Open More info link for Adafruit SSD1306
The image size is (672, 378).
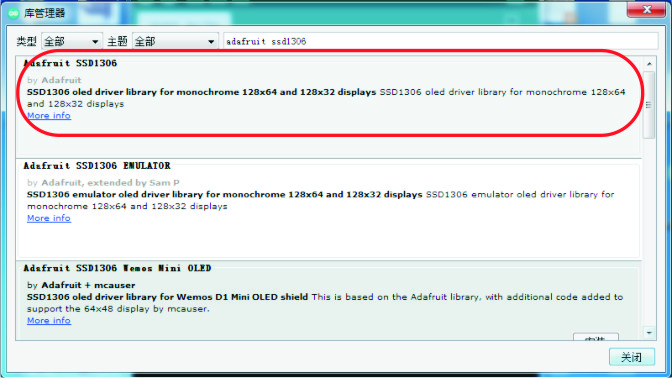coord(49,116)
